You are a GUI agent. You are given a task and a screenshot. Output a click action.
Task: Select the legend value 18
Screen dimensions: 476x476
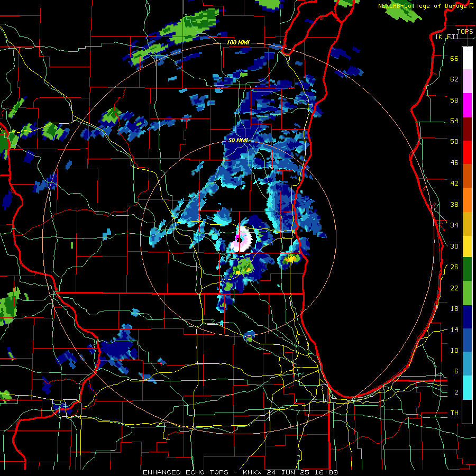454,309
